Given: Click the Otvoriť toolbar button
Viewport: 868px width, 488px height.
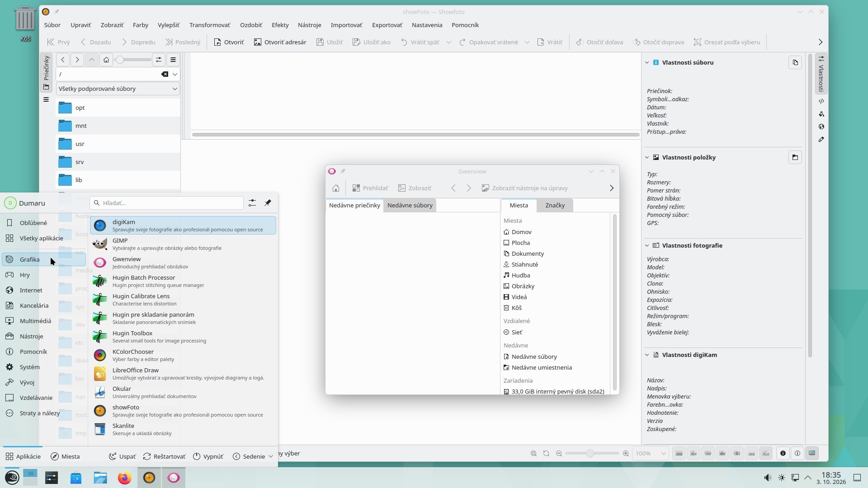Looking at the screenshot, I should [229, 42].
